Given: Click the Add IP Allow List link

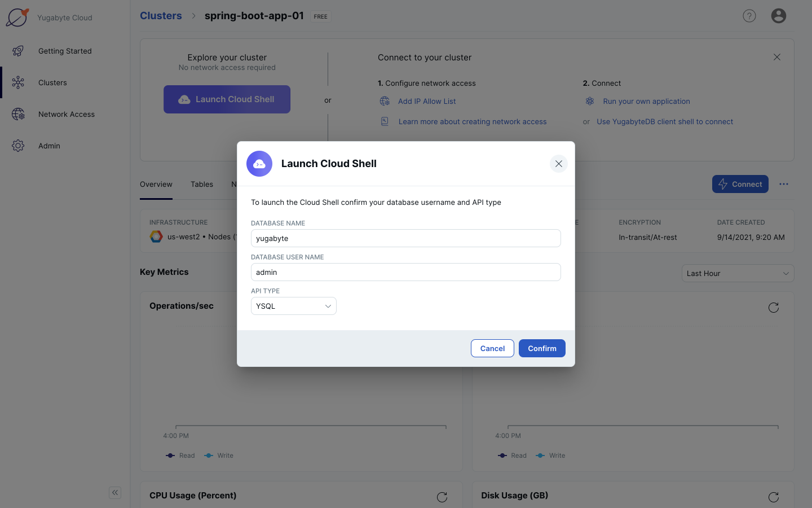Looking at the screenshot, I should tap(427, 101).
